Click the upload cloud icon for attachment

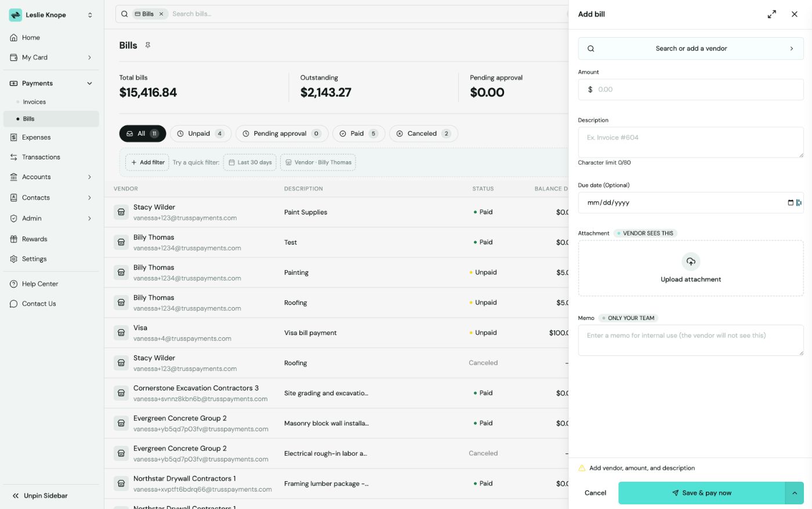coord(691,261)
